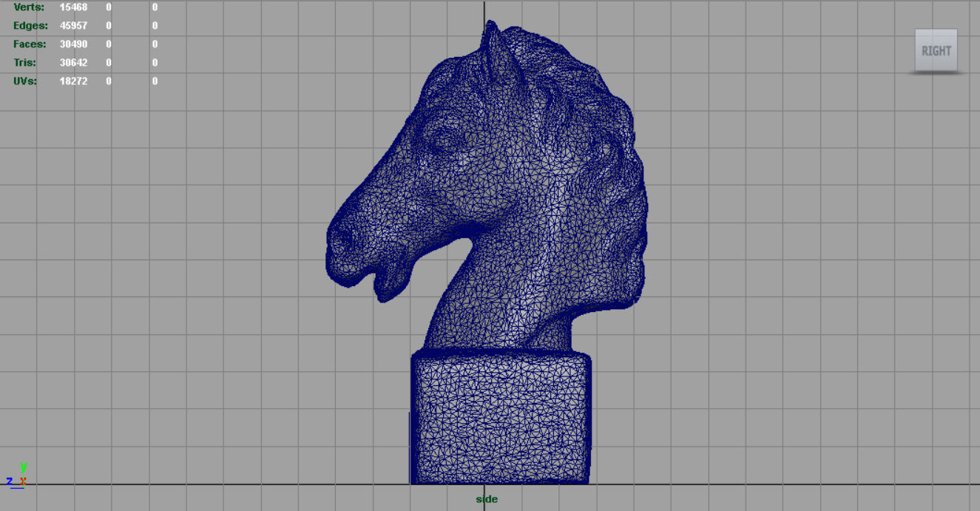
Task: Select the Edges count value 45957
Action: [73, 26]
